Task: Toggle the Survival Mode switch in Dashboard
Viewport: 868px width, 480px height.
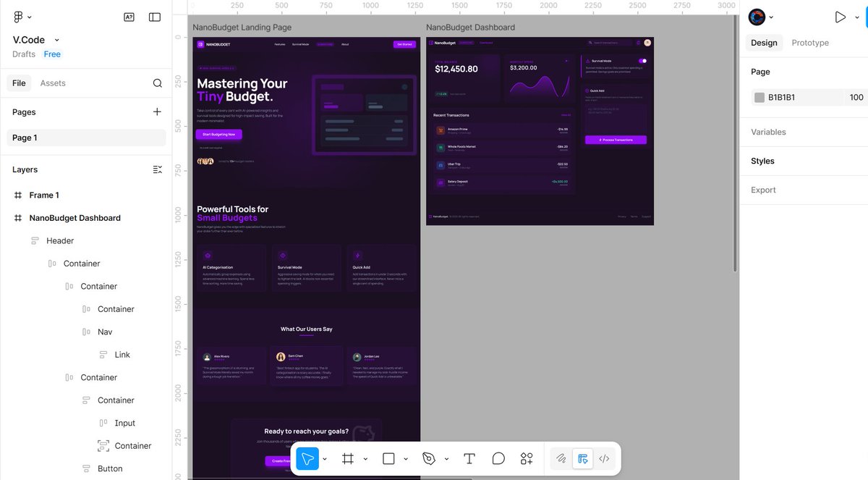Action: coord(642,61)
